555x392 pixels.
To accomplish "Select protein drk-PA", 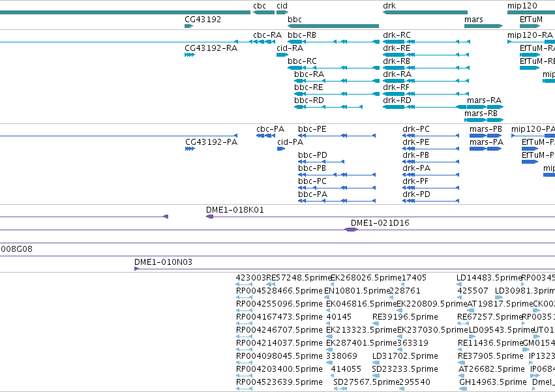I will tap(431, 175).
